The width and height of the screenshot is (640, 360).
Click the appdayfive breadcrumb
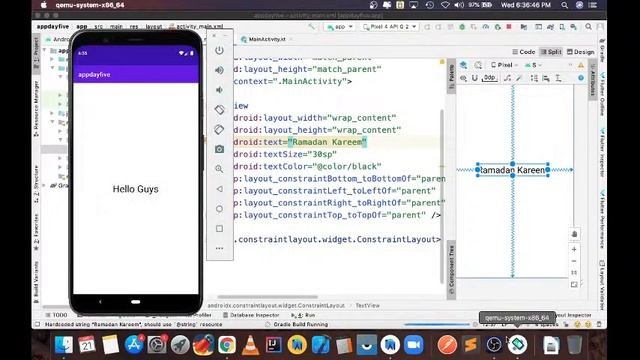pos(53,27)
